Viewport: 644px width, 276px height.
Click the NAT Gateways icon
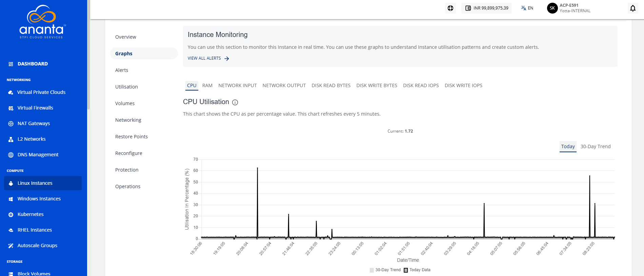click(x=11, y=123)
